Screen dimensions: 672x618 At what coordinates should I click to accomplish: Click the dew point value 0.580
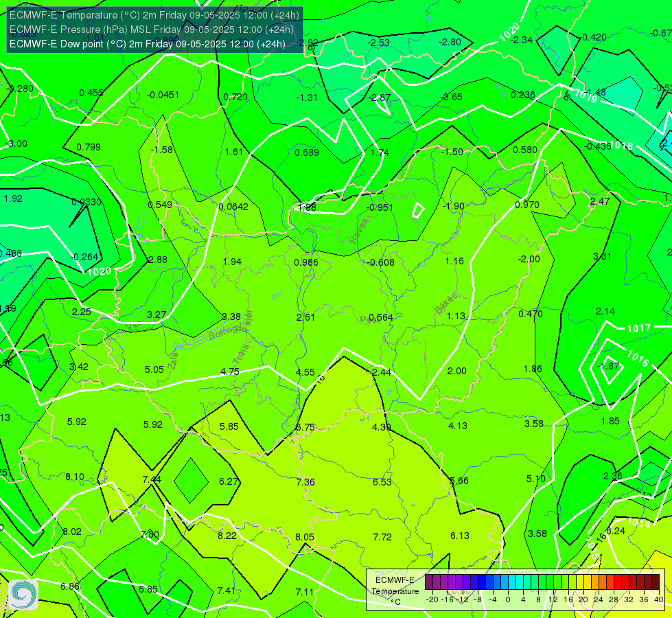525,150
